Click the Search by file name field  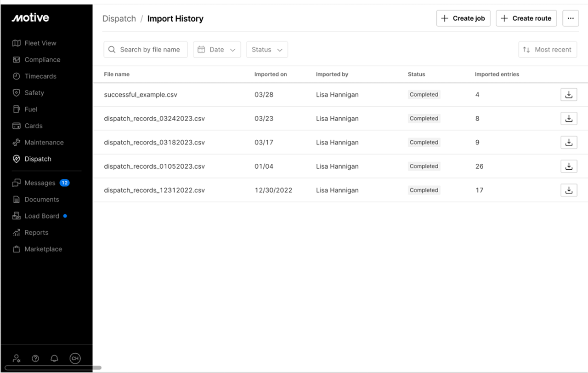click(x=146, y=50)
